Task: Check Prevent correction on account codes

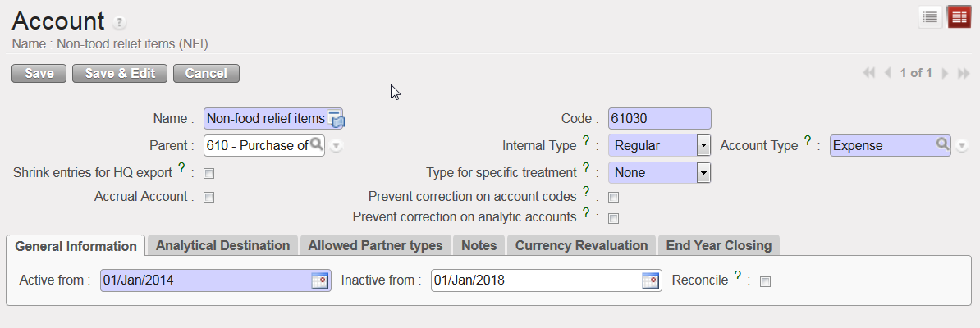Action: point(612,197)
